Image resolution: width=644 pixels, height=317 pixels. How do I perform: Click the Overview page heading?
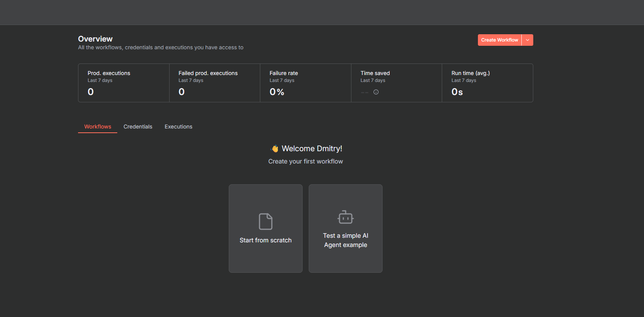tap(95, 39)
